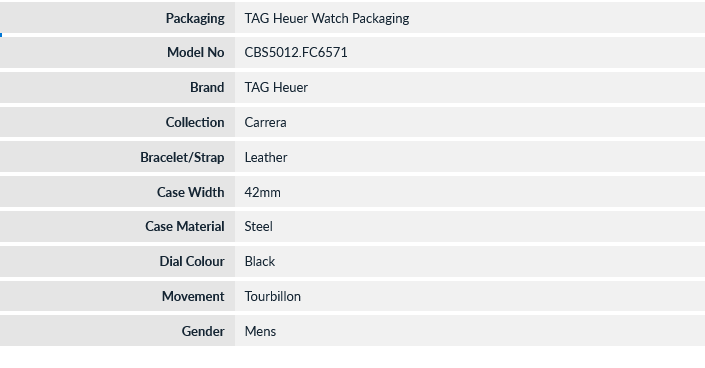The width and height of the screenshot is (705, 368).
Task: Click the Gender label
Action: [203, 331]
